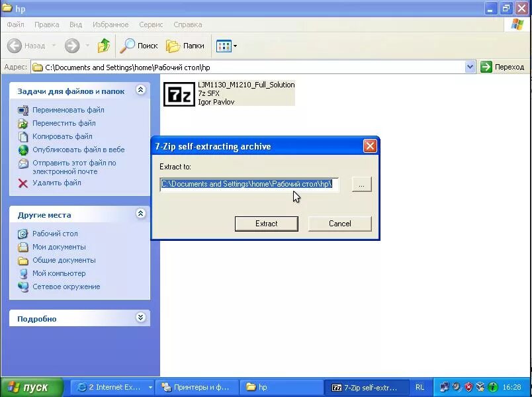This screenshot has height=397, width=532.
Task: Switch to 7-Zip self-extracting taskbar button
Action: click(366, 387)
